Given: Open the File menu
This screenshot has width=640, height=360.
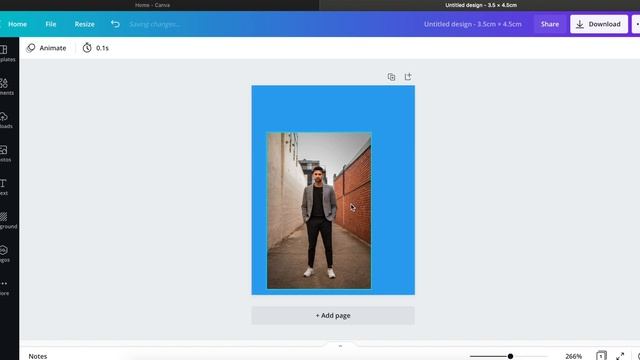Looking at the screenshot, I should (51, 24).
